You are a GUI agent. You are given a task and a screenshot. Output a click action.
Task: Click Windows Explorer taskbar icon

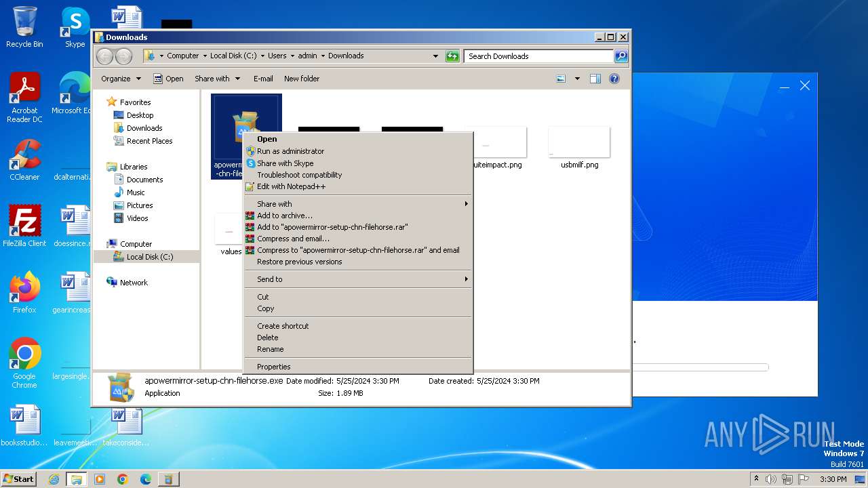[77, 479]
